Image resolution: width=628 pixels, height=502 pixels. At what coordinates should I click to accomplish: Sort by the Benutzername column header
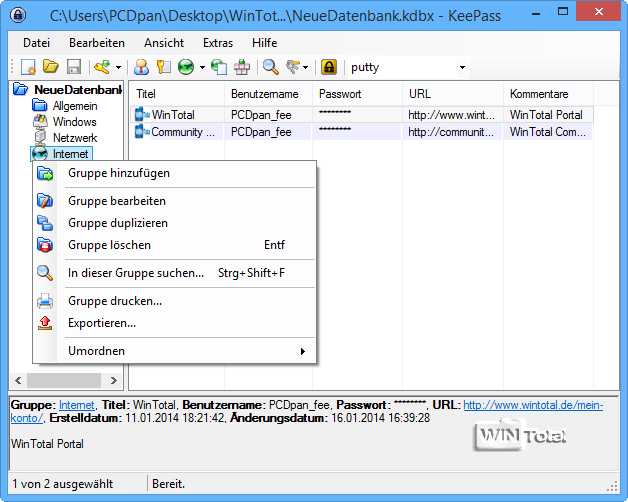click(268, 94)
